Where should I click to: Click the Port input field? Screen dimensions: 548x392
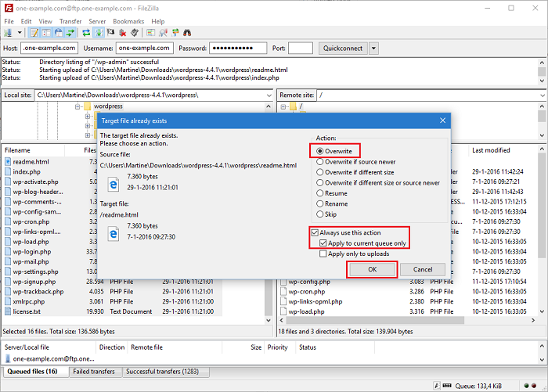click(x=300, y=49)
